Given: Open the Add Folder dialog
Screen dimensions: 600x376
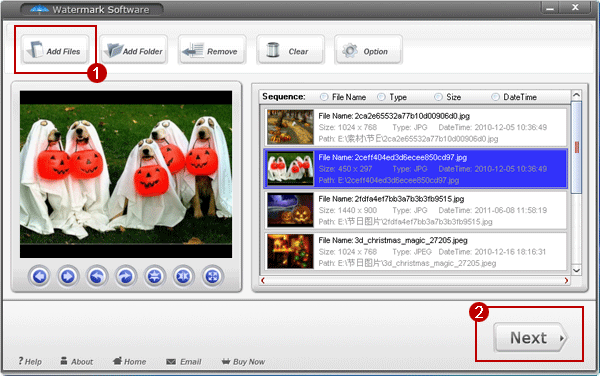Looking at the screenshot, I should tap(134, 50).
